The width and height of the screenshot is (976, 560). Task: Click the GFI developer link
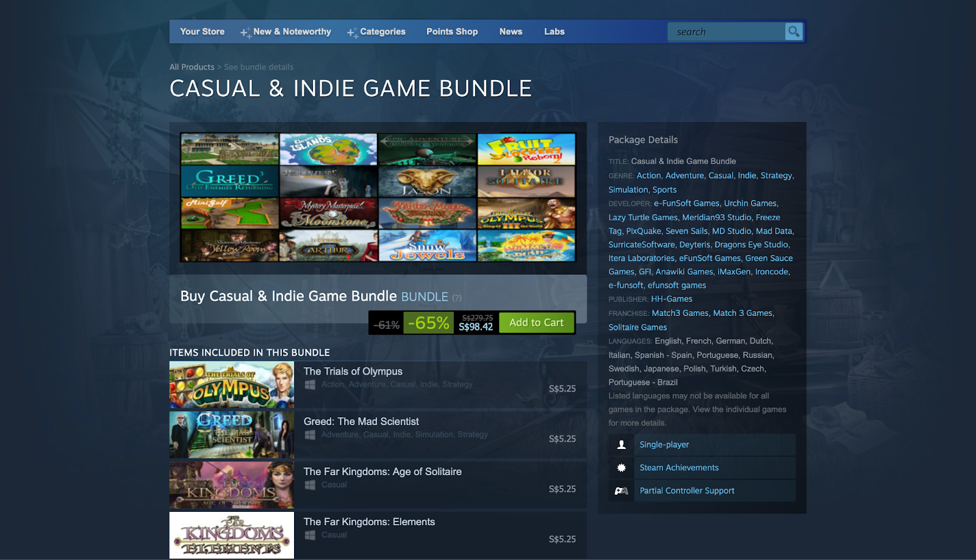(x=645, y=272)
